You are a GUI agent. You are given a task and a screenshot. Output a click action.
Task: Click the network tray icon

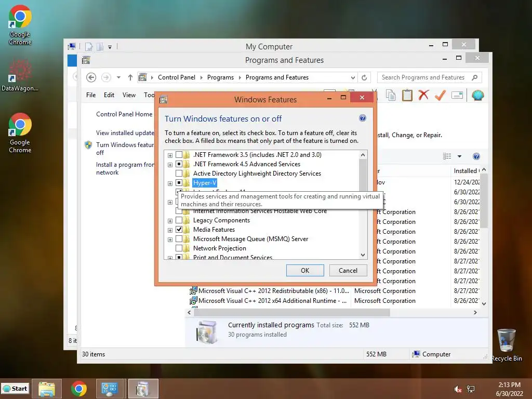[471, 389]
